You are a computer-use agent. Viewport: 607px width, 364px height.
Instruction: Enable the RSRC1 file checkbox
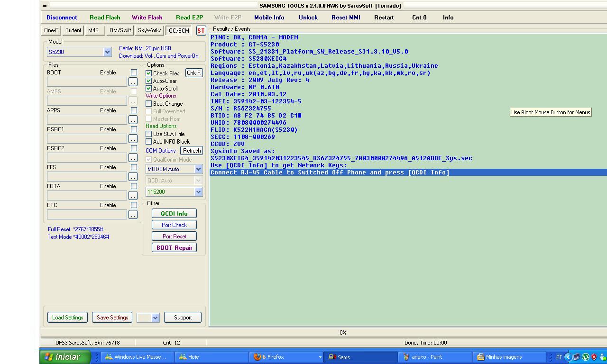134,129
